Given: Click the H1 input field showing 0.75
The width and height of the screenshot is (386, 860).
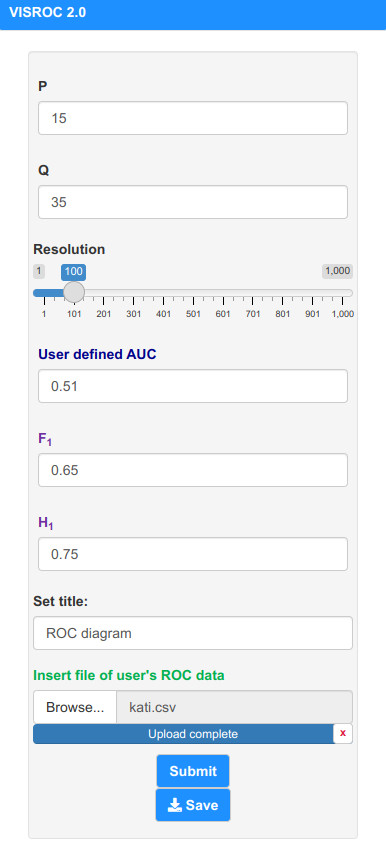Looking at the screenshot, I should coord(192,554).
